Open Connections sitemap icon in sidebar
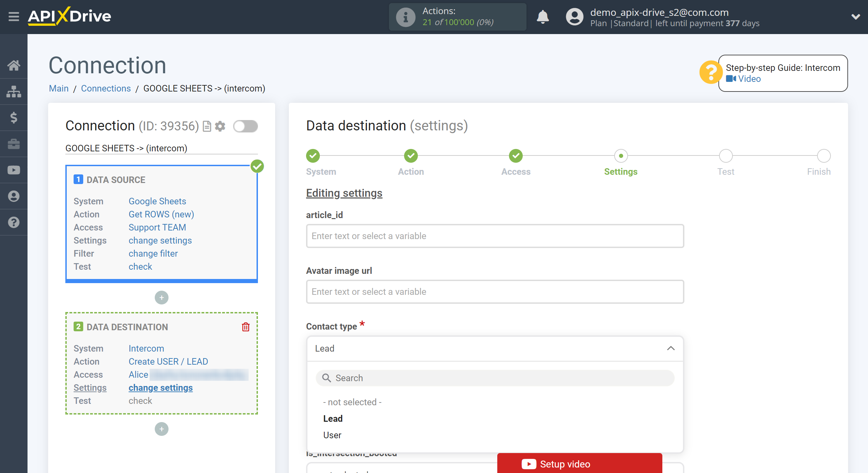Viewport: 868px width, 473px height. click(x=14, y=92)
